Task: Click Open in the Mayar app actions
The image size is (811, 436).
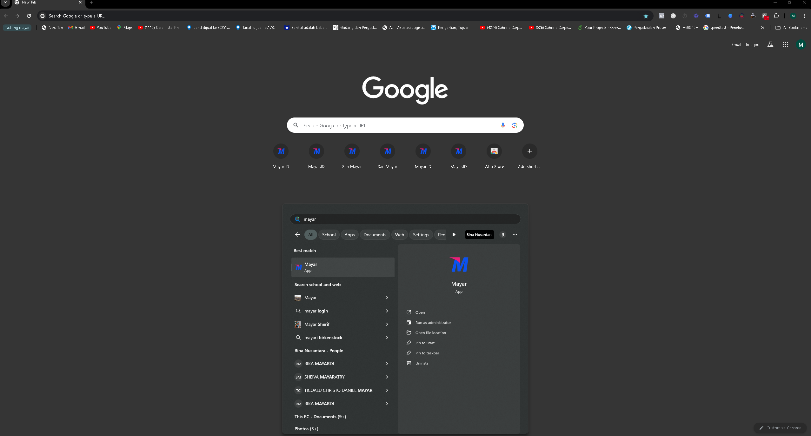Action: coord(416,312)
